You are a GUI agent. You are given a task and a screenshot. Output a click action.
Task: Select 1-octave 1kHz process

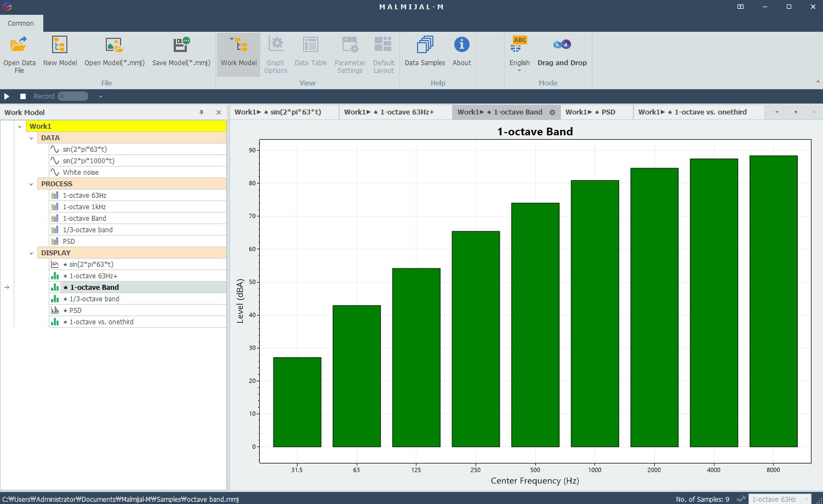(x=138, y=207)
